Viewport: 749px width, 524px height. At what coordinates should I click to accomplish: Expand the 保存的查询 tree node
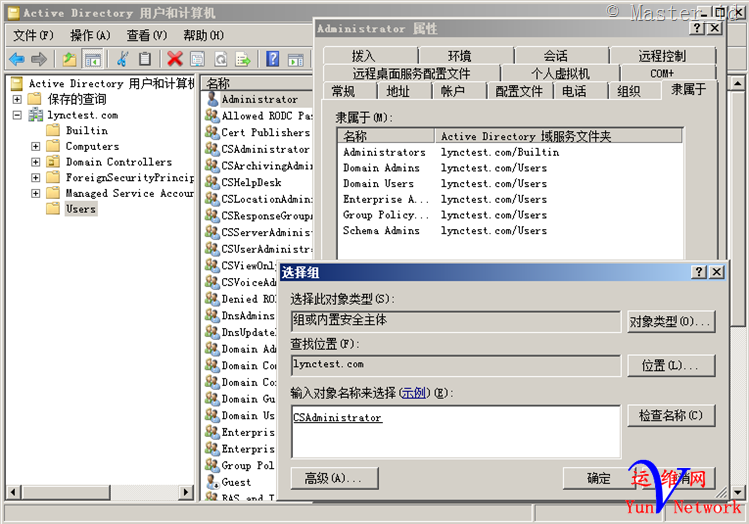click(17, 99)
